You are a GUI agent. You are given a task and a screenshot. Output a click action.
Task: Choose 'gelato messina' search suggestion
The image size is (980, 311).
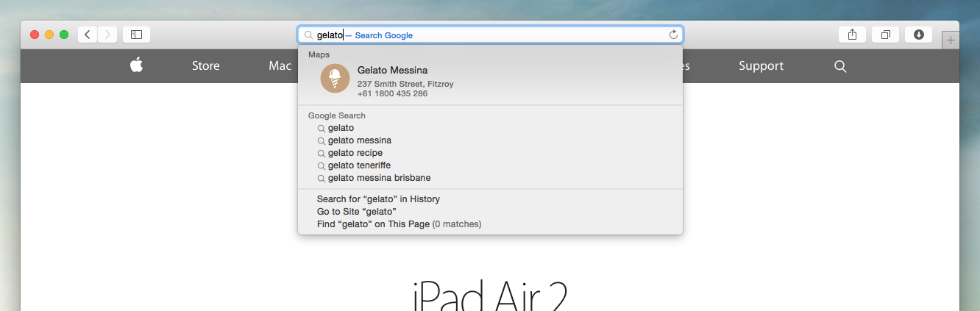[x=490, y=140]
